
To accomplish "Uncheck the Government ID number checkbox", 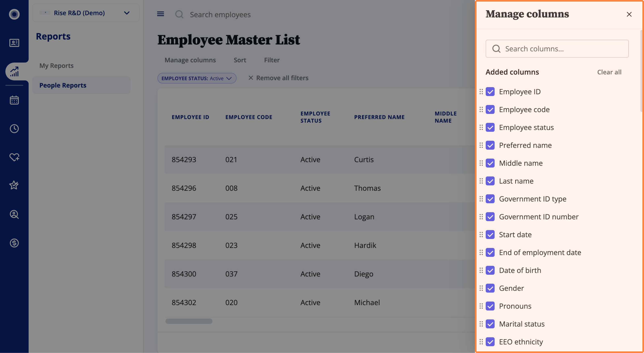I will pos(490,217).
